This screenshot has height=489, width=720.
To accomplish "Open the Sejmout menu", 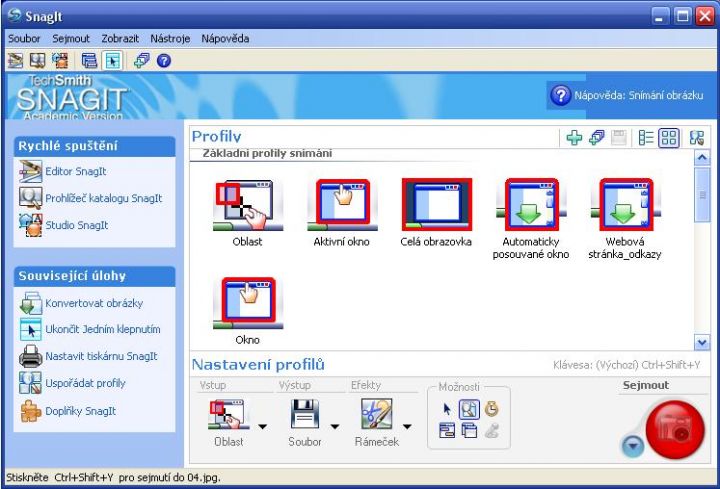I will (x=71, y=38).
